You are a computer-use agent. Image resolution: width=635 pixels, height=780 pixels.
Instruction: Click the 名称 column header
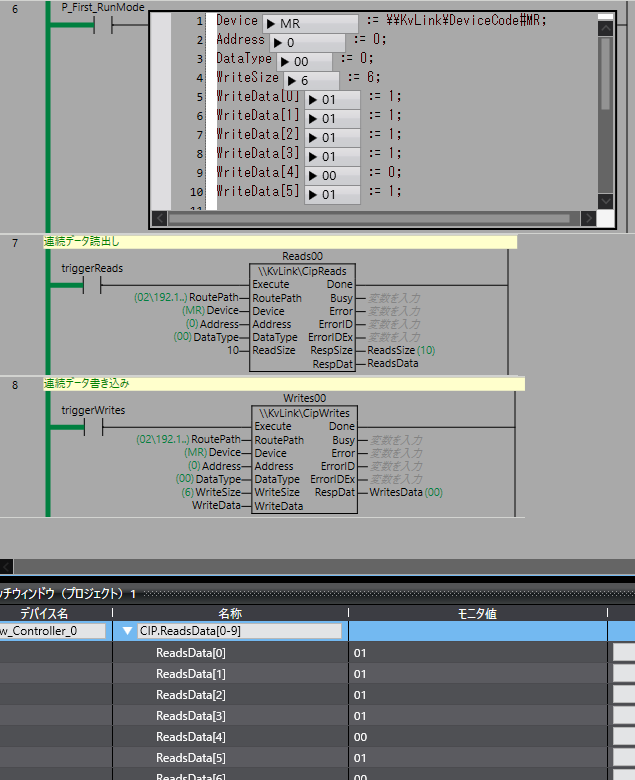(230, 612)
